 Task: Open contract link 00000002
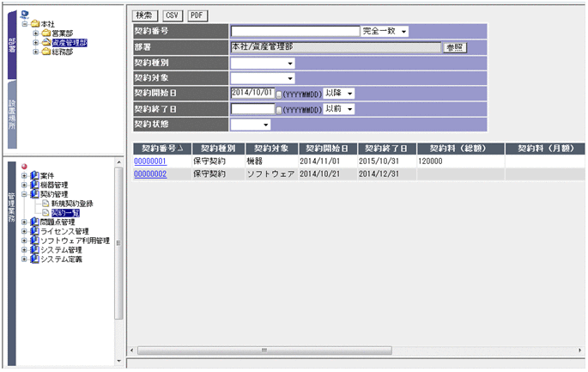point(150,174)
